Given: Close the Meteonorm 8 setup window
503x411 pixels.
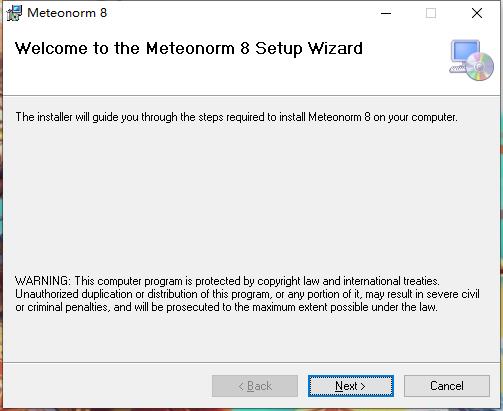Looking at the screenshot, I should pyautogui.click(x=477, y=13).
